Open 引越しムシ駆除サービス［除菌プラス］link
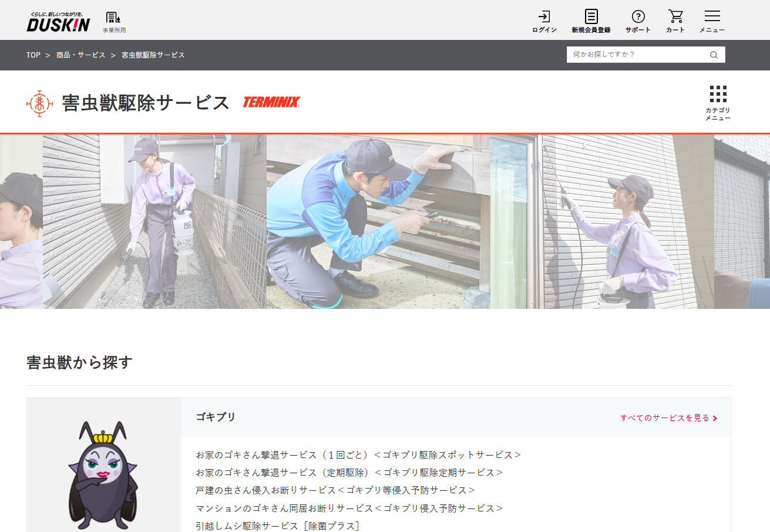 (x=277, y=526)
